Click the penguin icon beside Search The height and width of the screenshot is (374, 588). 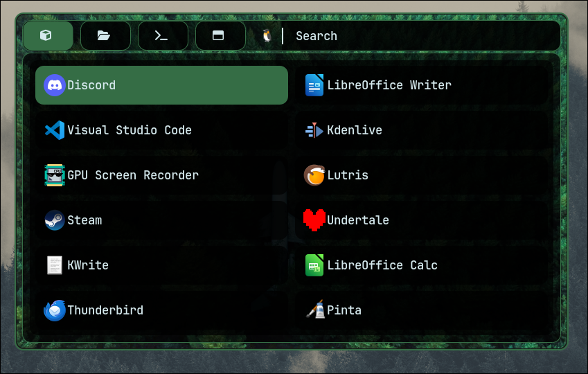[x=267, y=36]
